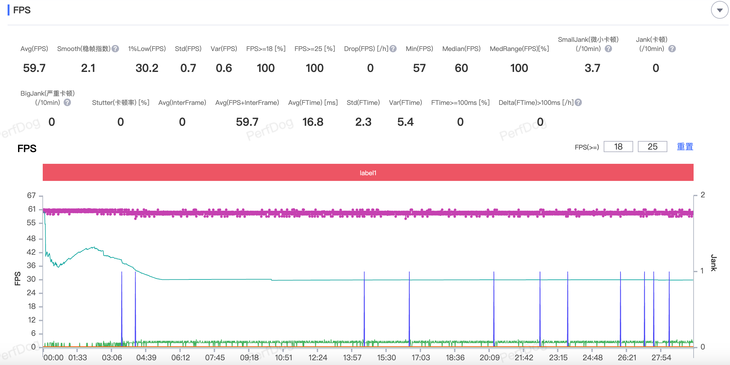The height and width of the screenshot is (365, 730).
Task: Click the FPS threshold field showing 18
Action: pyautogui.click(x=618, y=147)
